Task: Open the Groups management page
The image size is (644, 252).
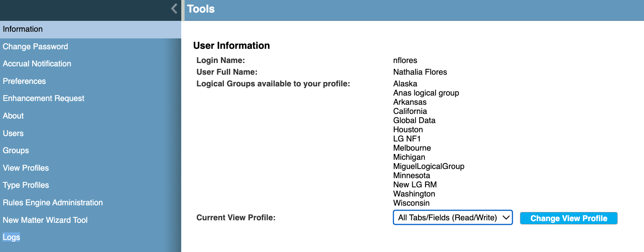Action: 15,150
